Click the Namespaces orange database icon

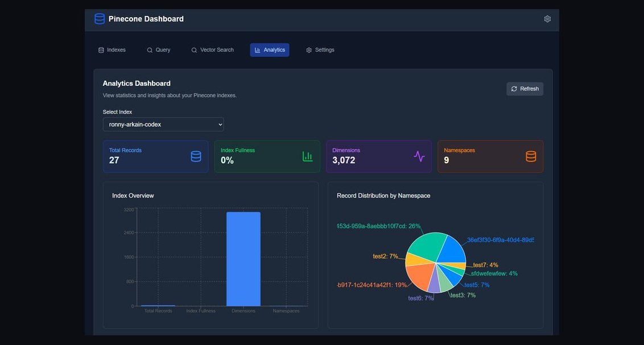(x=531, y=156)
